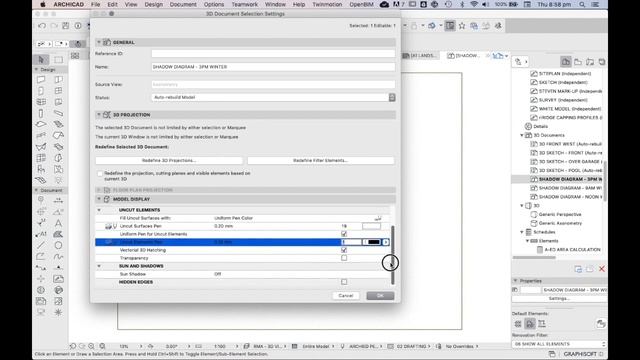Collapse 3D Documents folder in Navigator
Image resolution: width=640 pixels, height=360 pixels.
(x=522, y=135)
